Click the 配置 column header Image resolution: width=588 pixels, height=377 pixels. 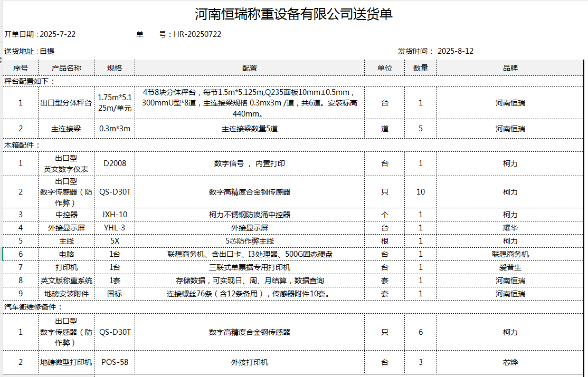coord(250,68)
